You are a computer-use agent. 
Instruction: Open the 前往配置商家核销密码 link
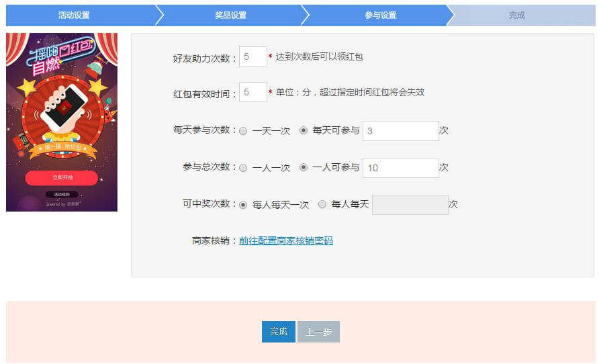click(x=286, y=240)
